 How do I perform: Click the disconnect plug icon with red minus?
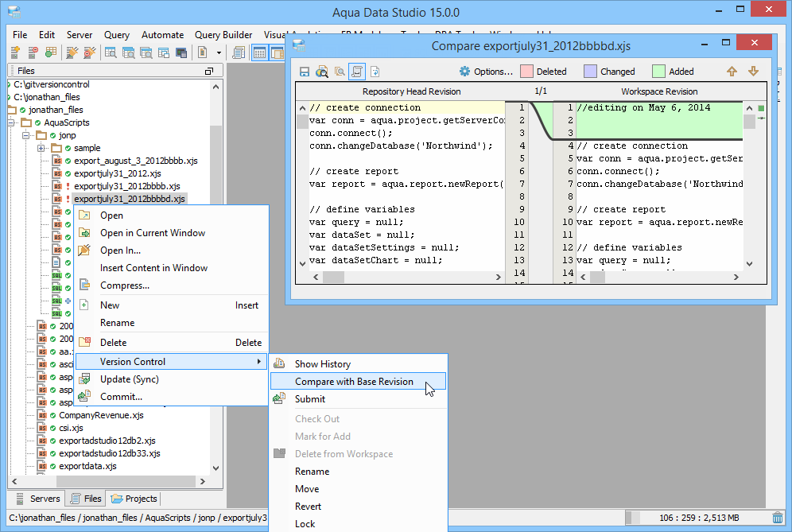coord(90,52)
